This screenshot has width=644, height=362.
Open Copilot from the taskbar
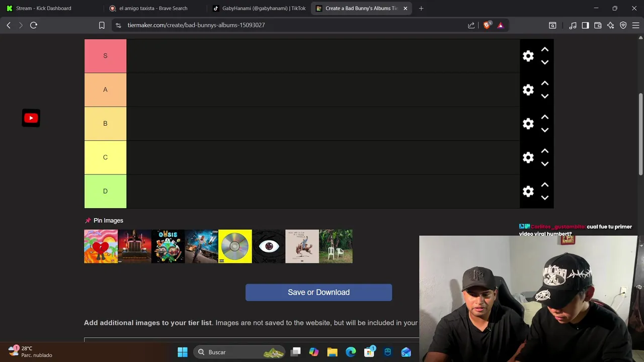pyautogui.click(x=314, y=352)
